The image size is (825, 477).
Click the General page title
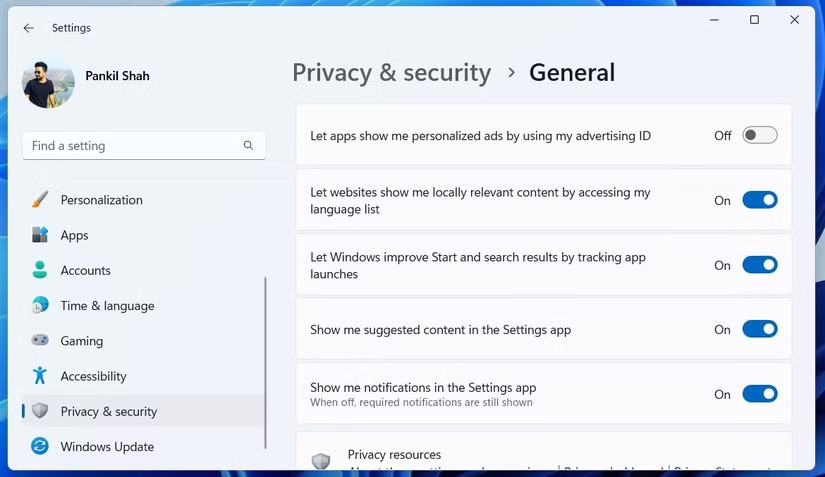(572, 73)
